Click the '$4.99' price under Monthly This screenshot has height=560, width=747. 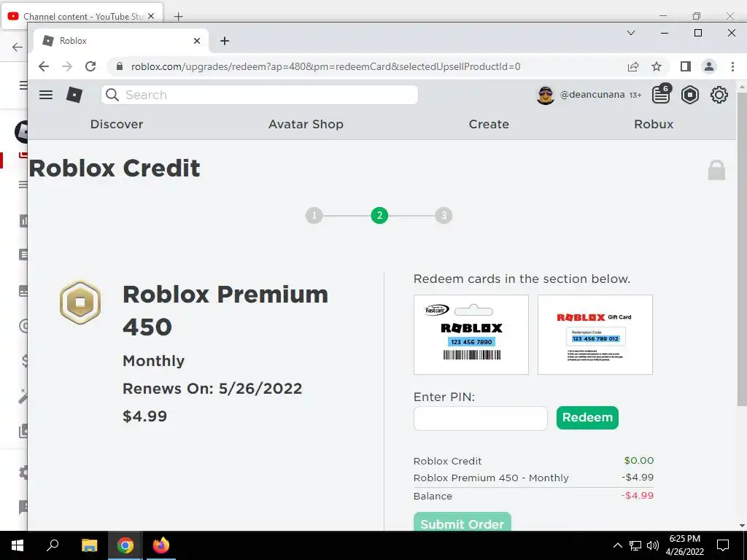145,416
